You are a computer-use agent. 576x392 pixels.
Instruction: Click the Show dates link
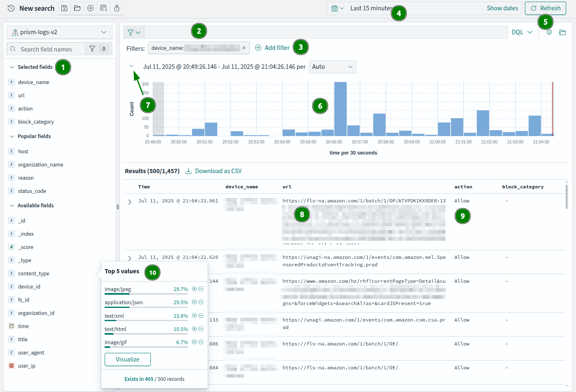coord(502,8)
